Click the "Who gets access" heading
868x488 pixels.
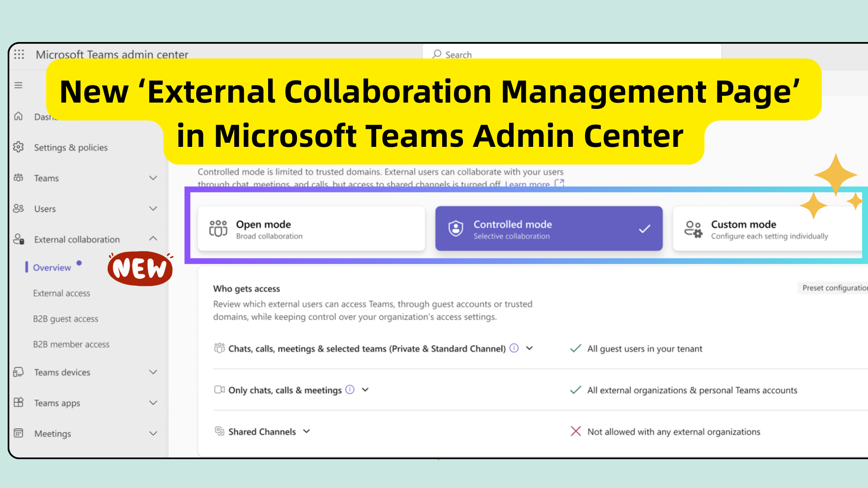246,289
